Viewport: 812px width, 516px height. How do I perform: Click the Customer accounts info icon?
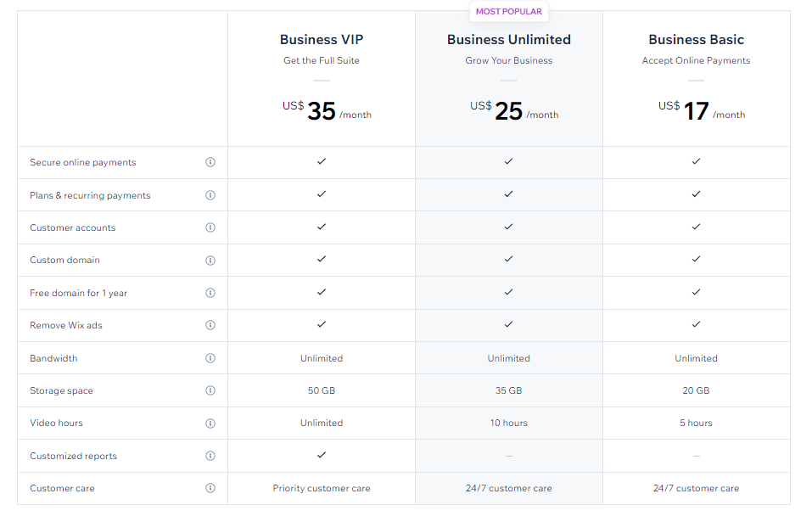point(210,227)
